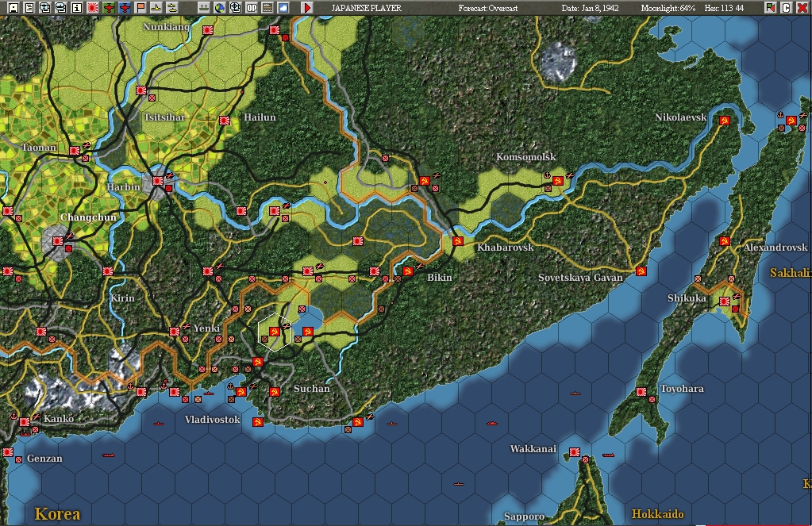Select Japanese base at Taonan
Image resolution: width=812 pixels, height=526 pixels.
click(x=75, y=151)
